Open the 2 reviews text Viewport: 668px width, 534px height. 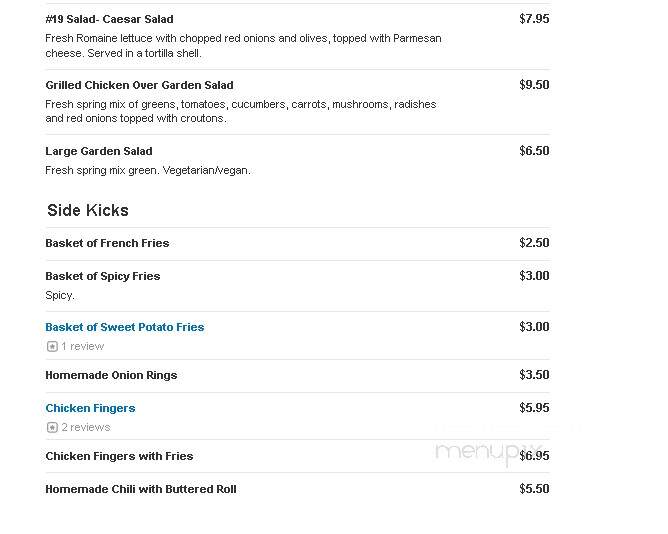(x=86, y=427)
